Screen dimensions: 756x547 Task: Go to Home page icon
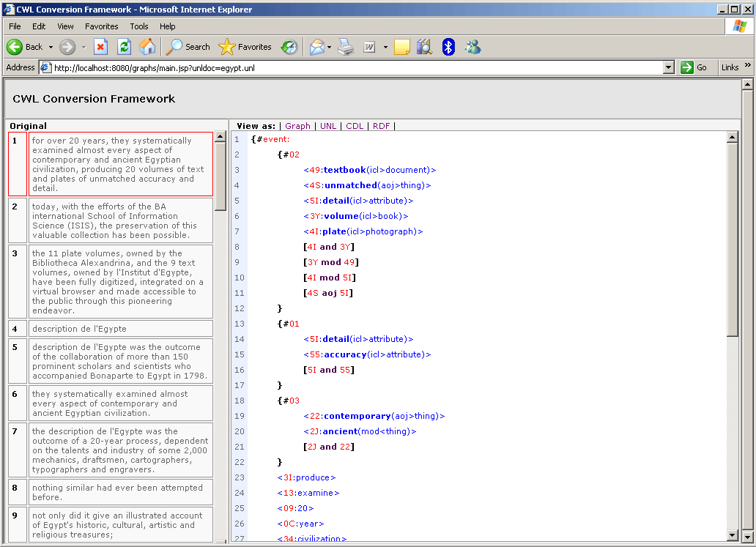(x=147, y=47)
